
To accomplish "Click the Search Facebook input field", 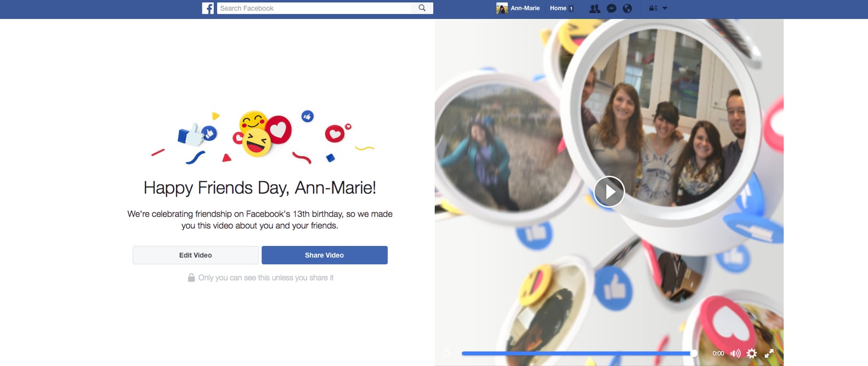I will click(314, 8).
